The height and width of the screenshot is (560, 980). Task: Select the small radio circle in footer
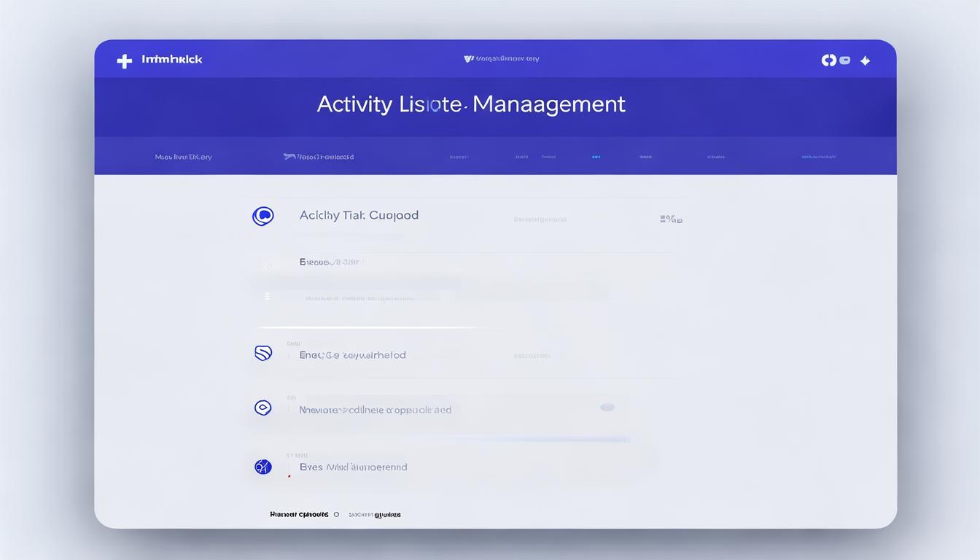(336, 515)
